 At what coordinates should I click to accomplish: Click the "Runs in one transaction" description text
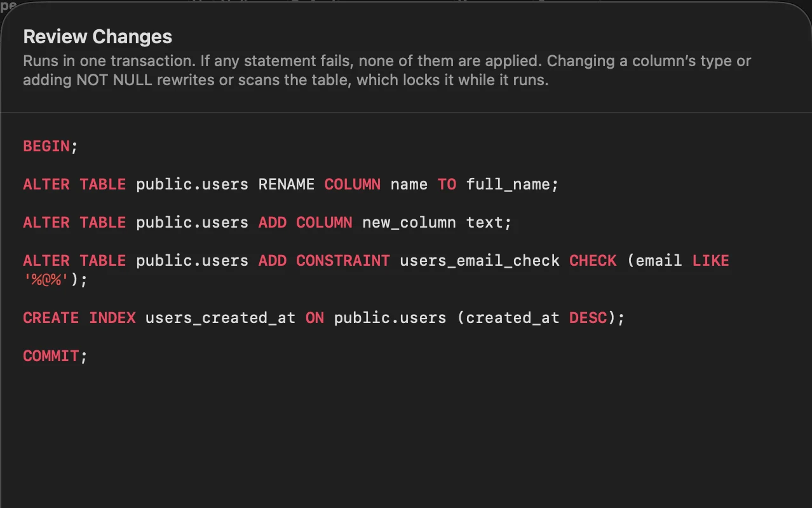tap(387, 71)
